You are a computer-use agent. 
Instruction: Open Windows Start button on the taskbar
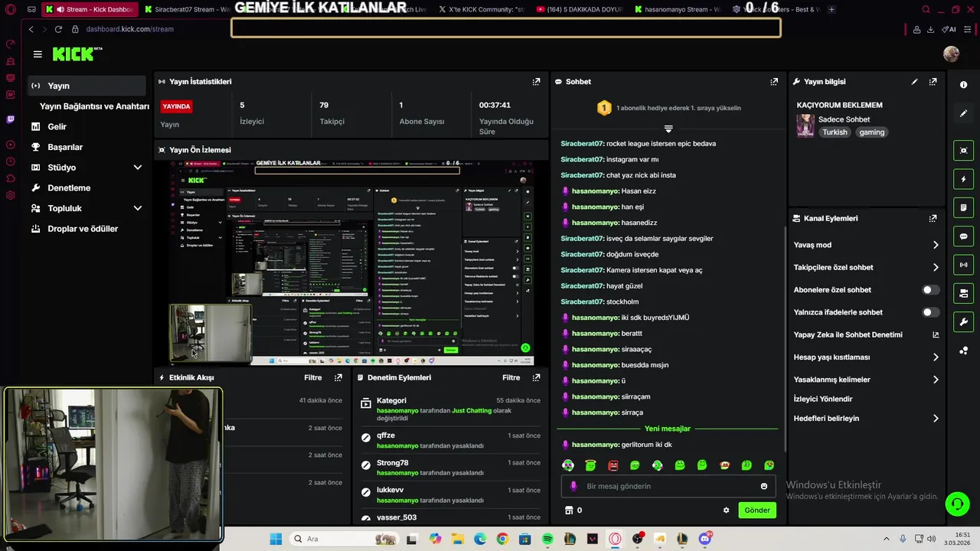point(276,539)
